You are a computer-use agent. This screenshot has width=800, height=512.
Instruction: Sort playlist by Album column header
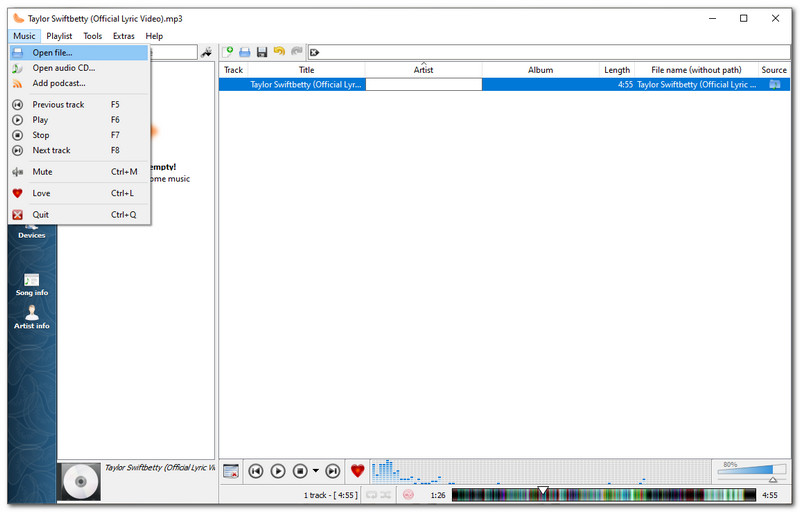coord(540,70)
